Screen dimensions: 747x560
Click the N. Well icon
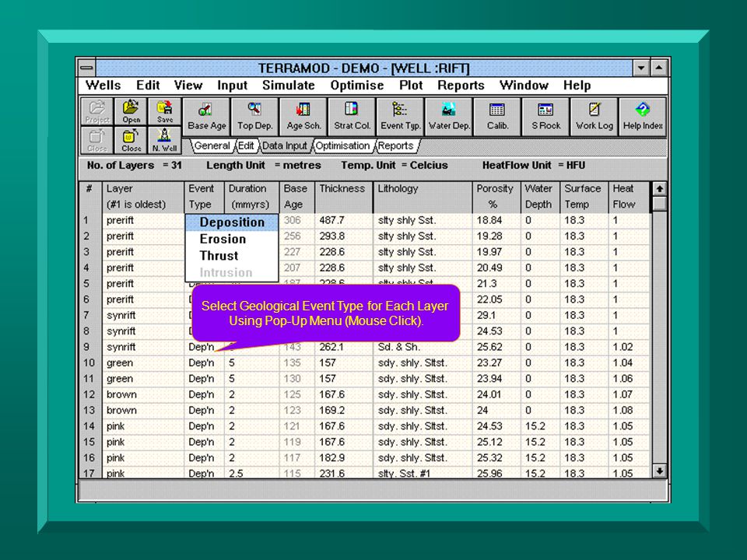tap(165, 141)
